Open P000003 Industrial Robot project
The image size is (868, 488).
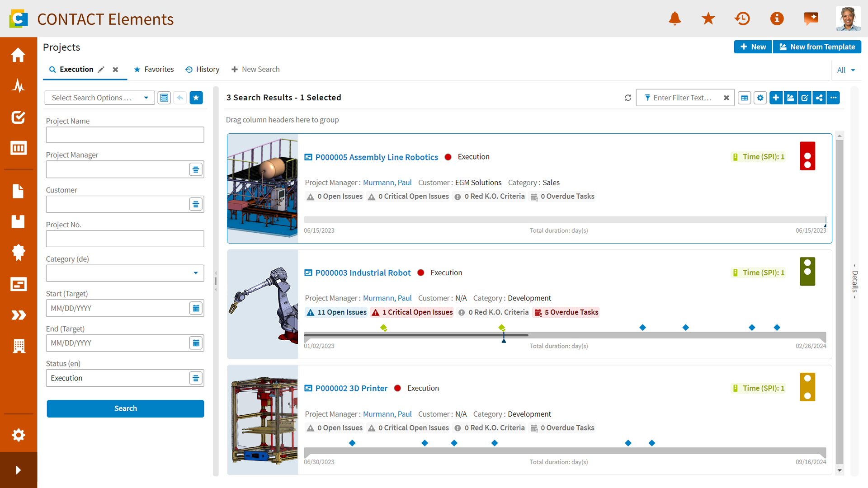[x=363, y=273]
